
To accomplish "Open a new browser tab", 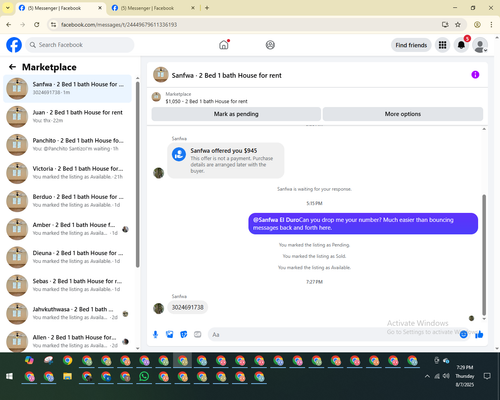I will (x=207, y=8).
